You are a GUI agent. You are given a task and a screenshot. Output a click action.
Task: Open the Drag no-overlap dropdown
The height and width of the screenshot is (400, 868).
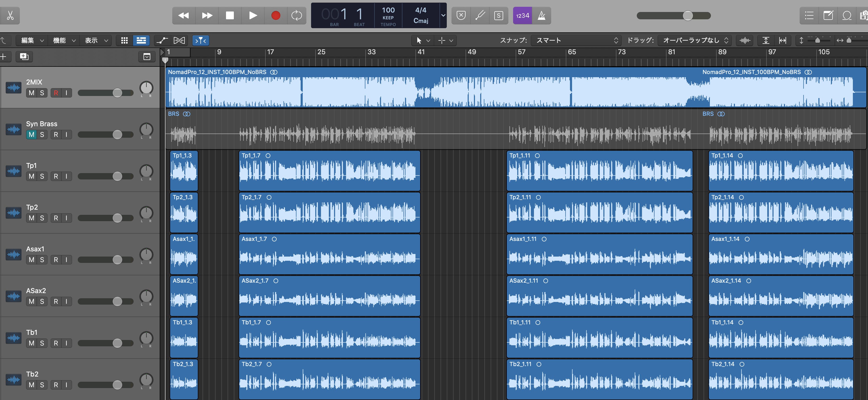(695, 40)
